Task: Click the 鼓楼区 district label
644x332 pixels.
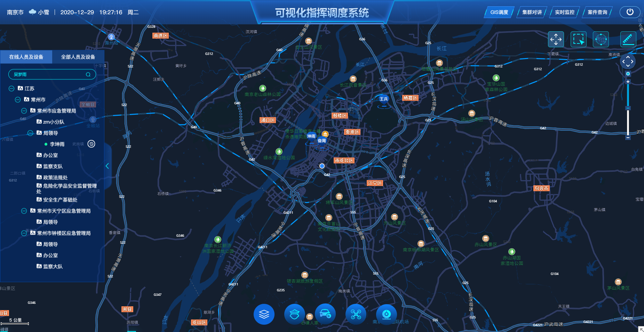Action: 340,115
